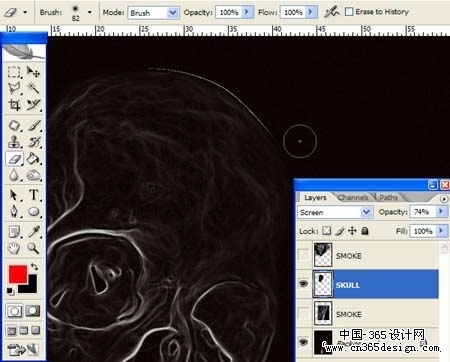
Task: Hide the SKULL layer with eye icon
Action: pyautogui.click(x=303, y=284)
